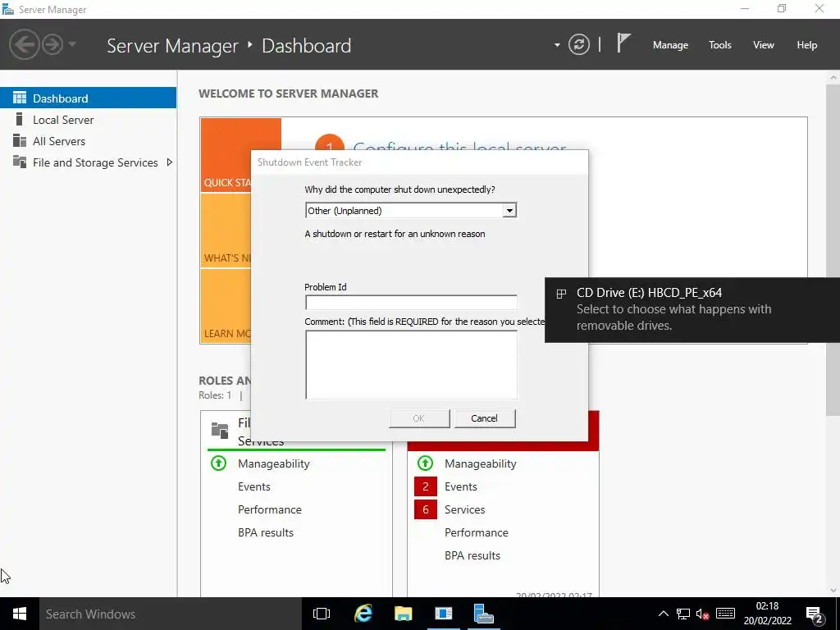Click the dashboard vertical scrollbar
840x630 pixels.
[x=833, y=249]
